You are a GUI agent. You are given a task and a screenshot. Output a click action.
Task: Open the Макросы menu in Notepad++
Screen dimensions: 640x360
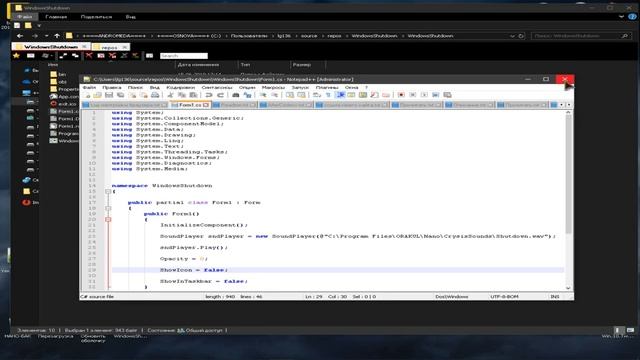coord(273,87)
